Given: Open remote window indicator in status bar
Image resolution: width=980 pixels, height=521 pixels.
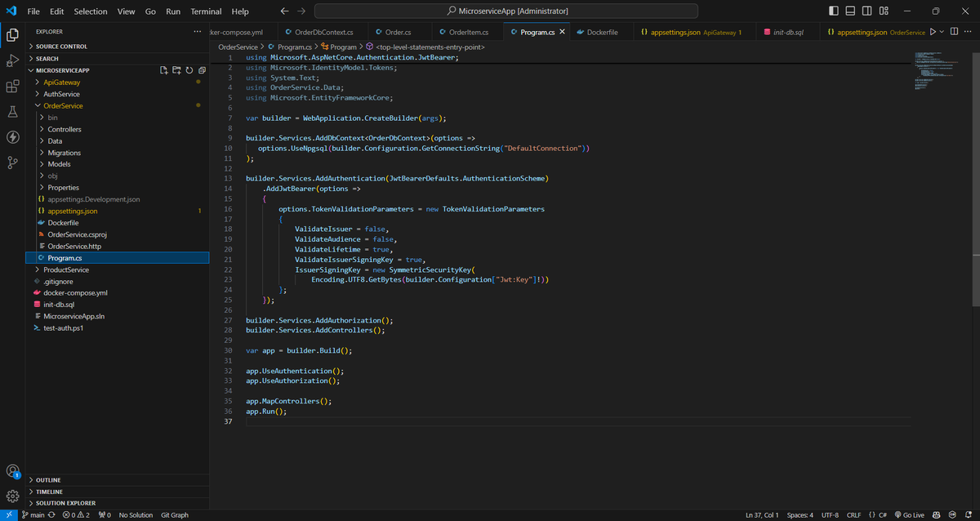Looking at the screenshot, I should [x=10, y=515].
